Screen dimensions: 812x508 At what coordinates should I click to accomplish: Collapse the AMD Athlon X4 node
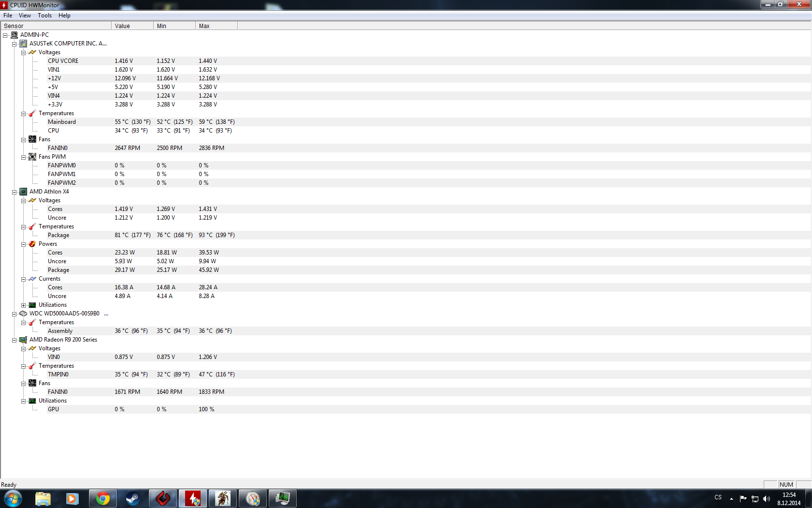[x=14, y=192]
